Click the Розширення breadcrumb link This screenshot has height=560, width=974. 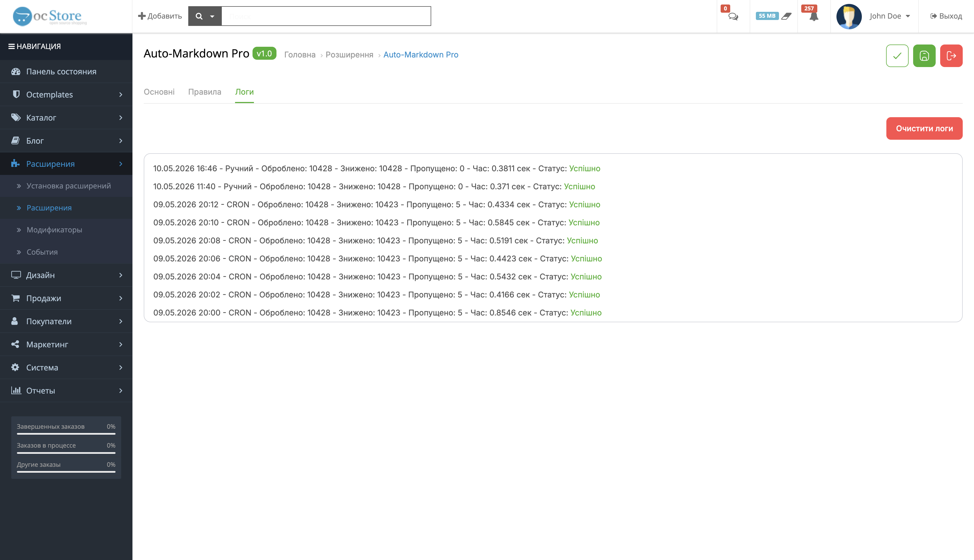349,55
